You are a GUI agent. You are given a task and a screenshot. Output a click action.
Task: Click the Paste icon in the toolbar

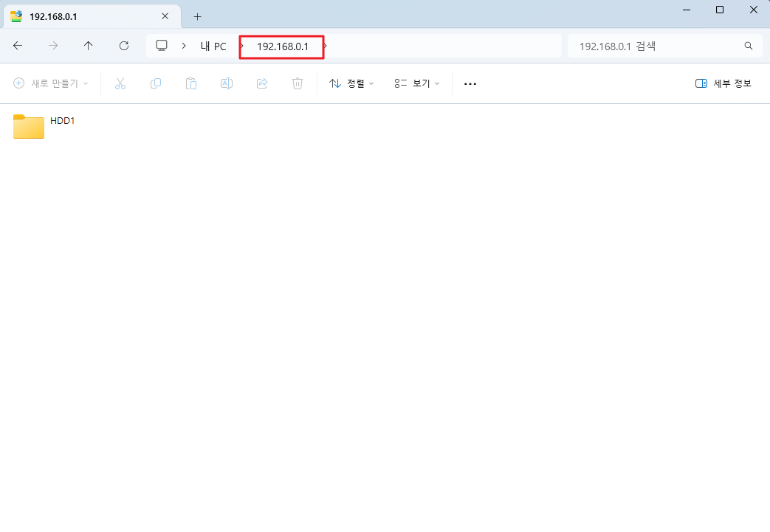(x=190, y=83)
